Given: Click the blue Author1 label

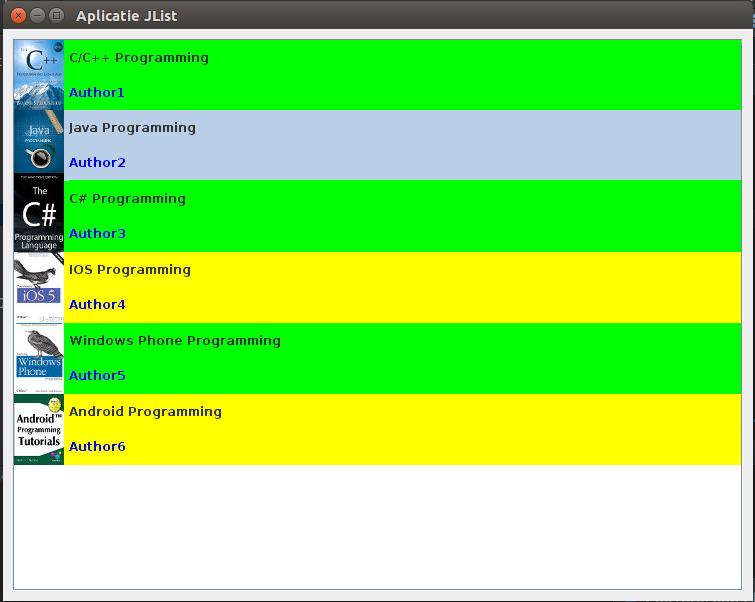Looking at the screenshot, I should 97,93.
